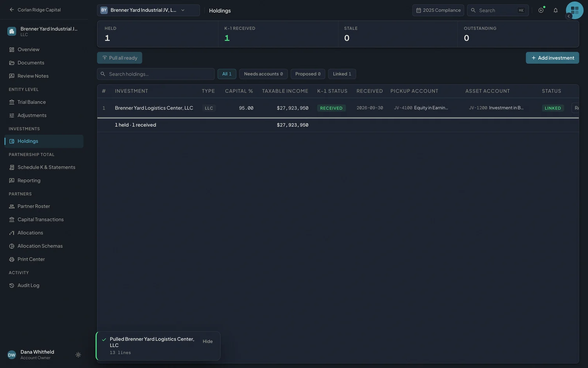Image resolution: width=588 pixels, height=368 pixels.
Task: Open Schedule K & Statements
Action: 44,167
